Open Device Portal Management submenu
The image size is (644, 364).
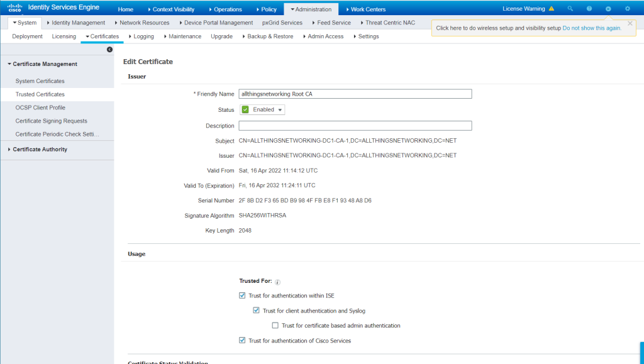[216, 23]
